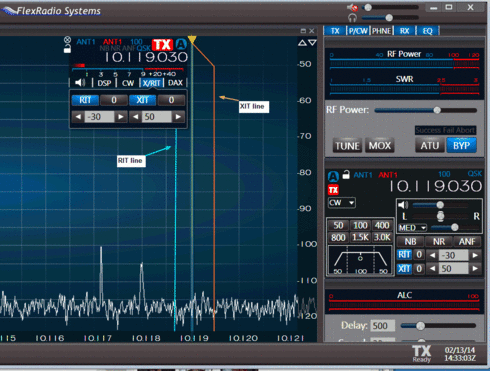The width and height of the screenshot is (490, 371).
Task: Enable the ANF auto notch filter
Action: [467, 242]
